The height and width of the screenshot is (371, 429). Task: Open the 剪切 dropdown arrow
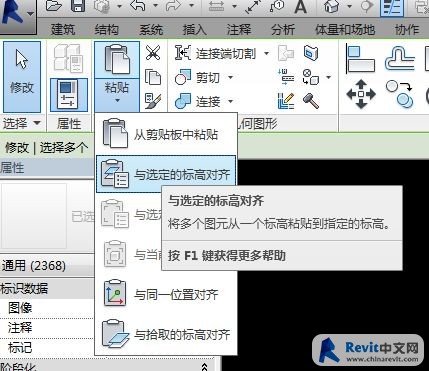tap(230, 78)
